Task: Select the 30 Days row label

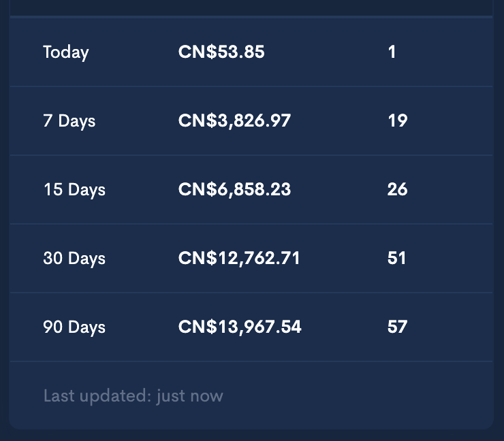Action: 74,259
